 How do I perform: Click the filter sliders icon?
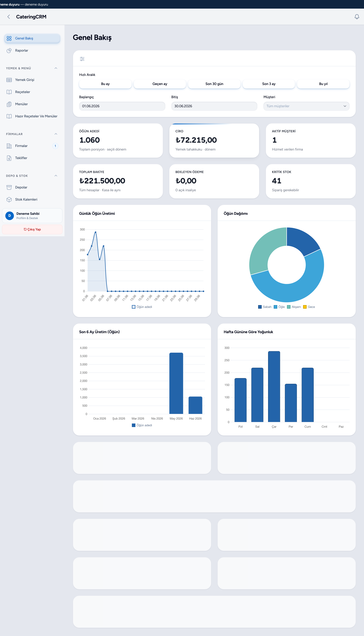click(x=82, y=59)
